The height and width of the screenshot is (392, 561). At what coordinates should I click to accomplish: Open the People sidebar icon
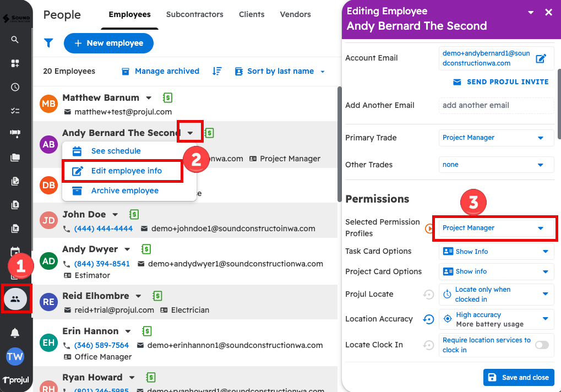[15, 299]
